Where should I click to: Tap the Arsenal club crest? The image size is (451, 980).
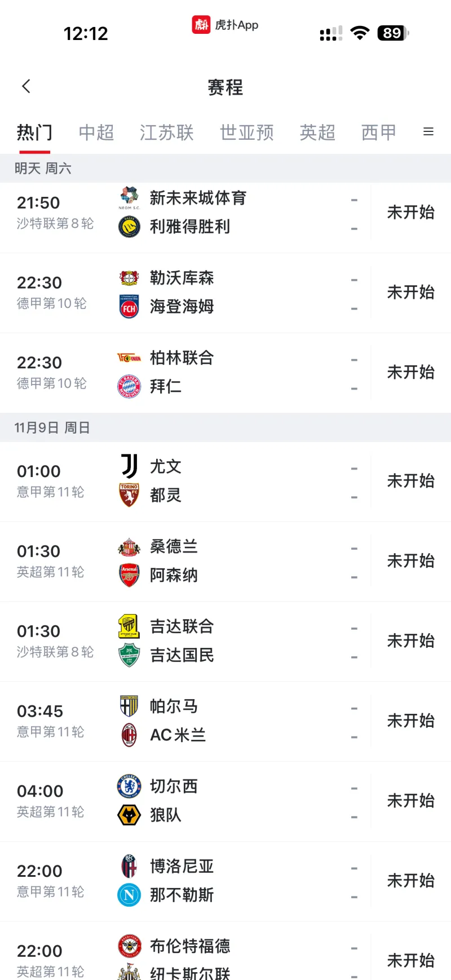tap(129, 575)
